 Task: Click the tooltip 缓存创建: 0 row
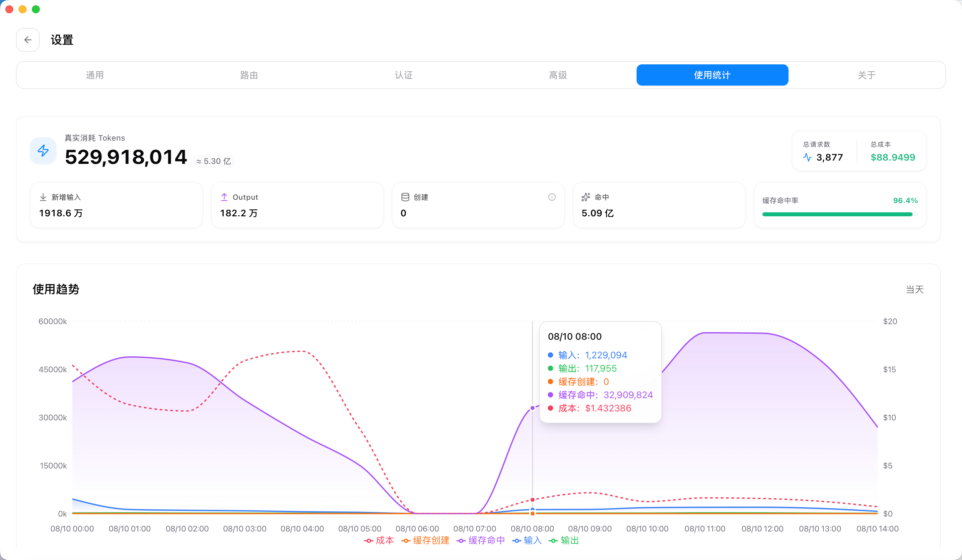[578, 382]
